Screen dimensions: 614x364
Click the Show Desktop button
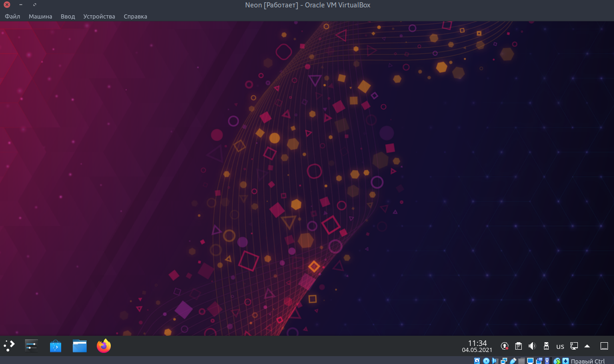604,346
